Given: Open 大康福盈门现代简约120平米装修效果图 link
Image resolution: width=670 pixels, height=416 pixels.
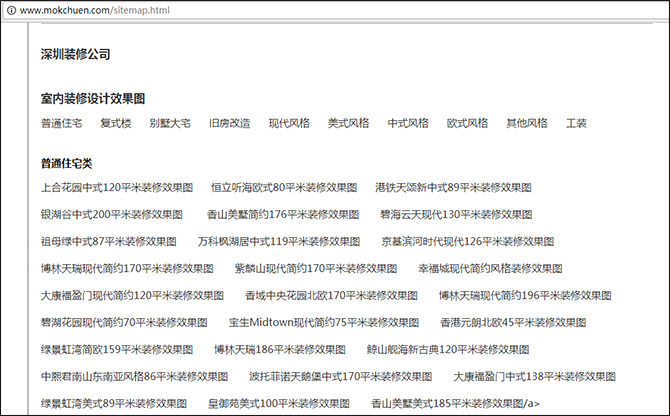Looking at the screenshot, I should pyautogui.click(x=132, y=295).
